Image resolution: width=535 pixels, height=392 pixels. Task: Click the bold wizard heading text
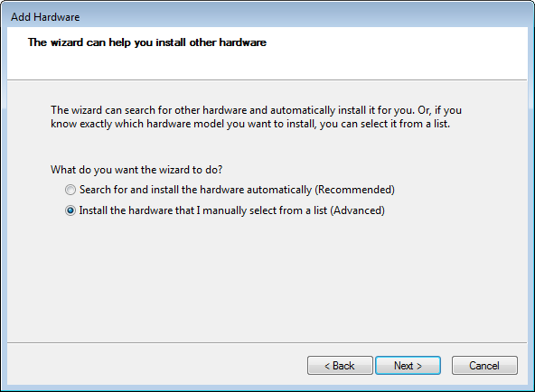pyautogui.click(x=147, y=42)
